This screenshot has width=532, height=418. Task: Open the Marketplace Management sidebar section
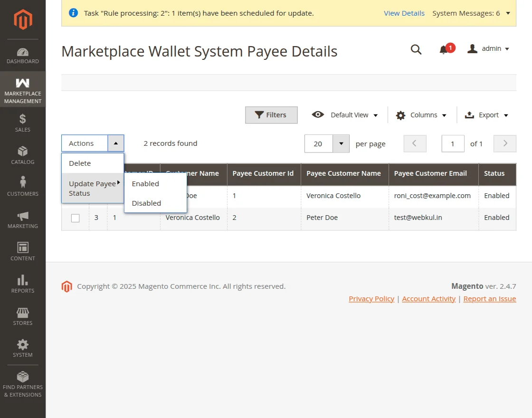[23, 89]
